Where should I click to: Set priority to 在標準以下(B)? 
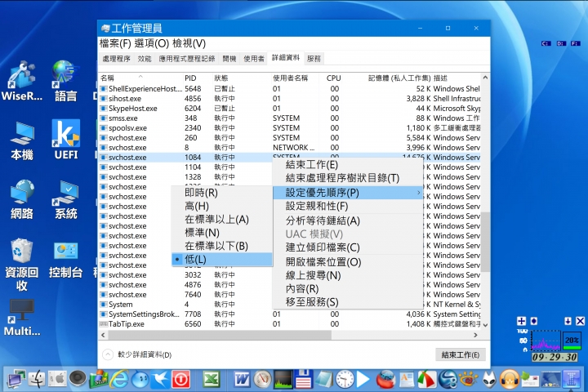tap(222, 246)
